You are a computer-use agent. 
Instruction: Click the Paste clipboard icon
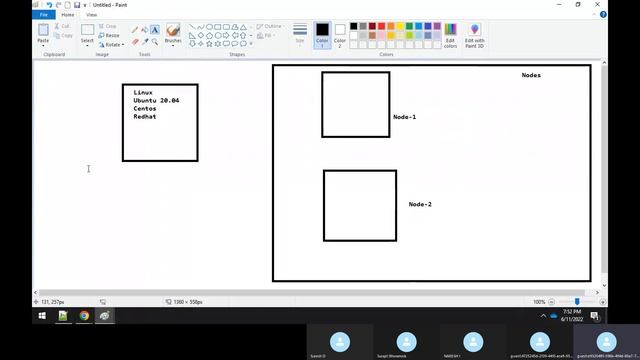[x=43, y=30]
